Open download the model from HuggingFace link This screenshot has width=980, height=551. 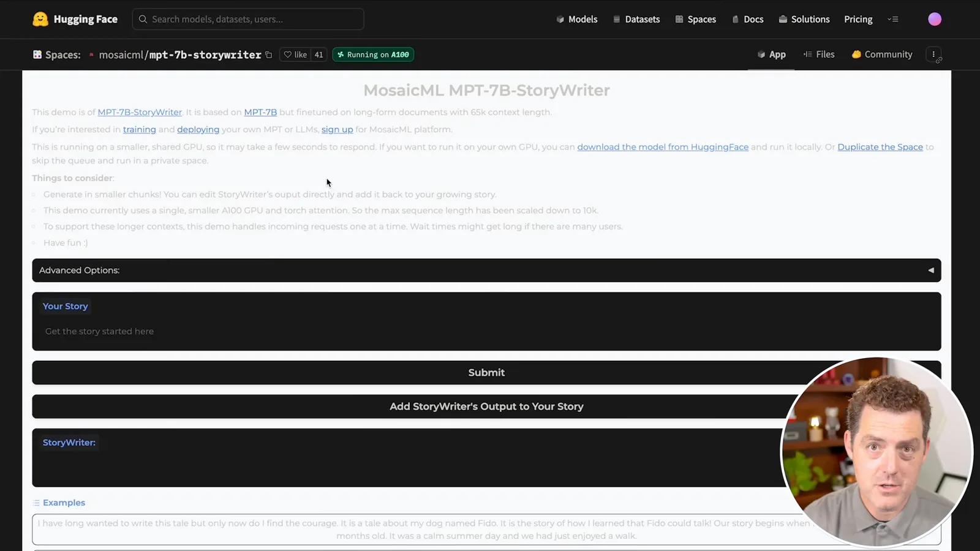[x=663, y=147]
